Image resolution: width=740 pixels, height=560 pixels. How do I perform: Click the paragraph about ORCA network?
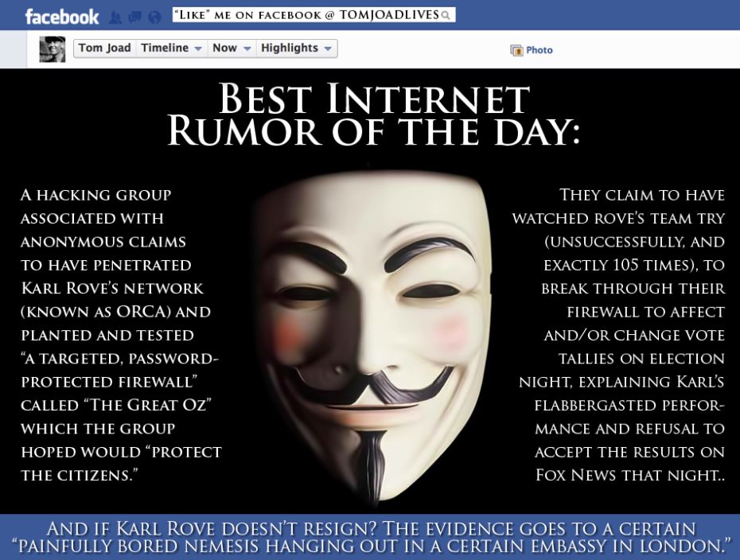click(121, 335)
